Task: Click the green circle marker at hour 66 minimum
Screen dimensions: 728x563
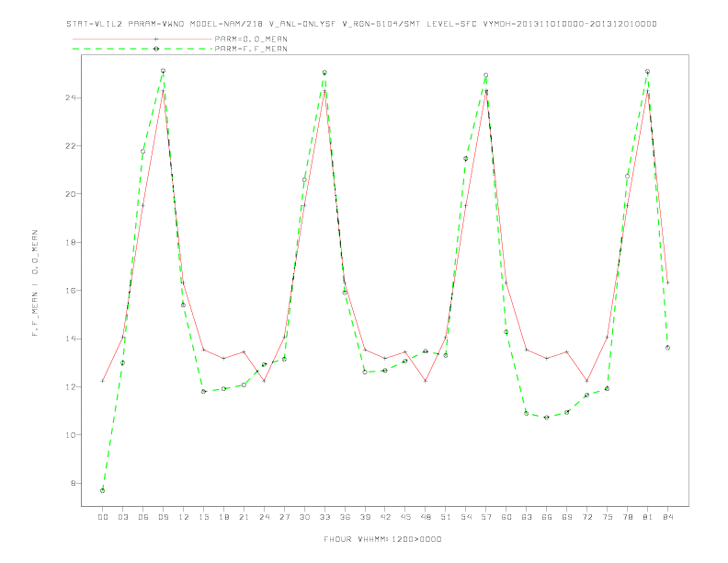Action: [x=547, y=418]
